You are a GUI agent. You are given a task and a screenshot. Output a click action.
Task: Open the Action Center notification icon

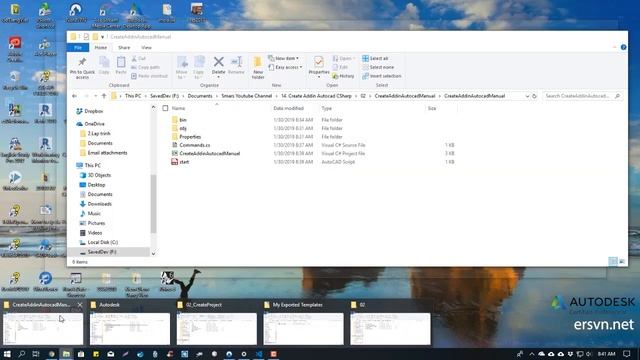pyautogui.click(x=627, y=354)
